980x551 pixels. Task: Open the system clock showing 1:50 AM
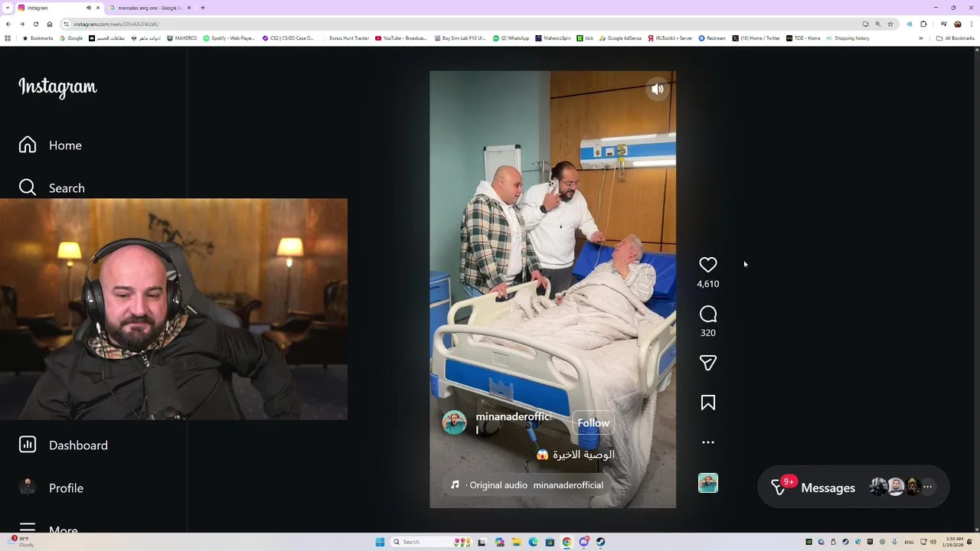[955, 542]
